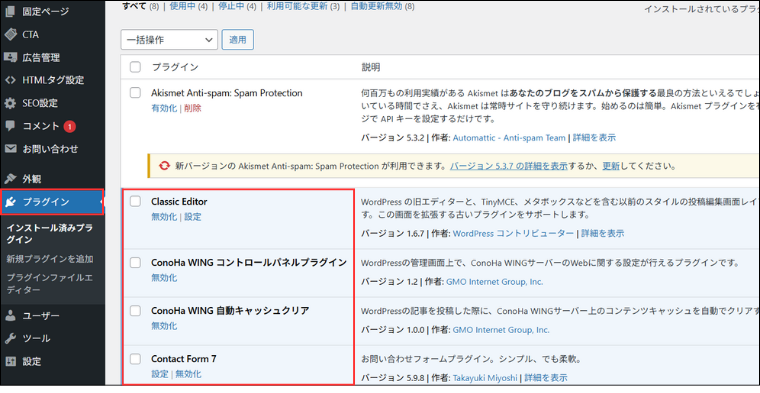Check the Akismet Anti-spam checkbox
Image resolution: width=760 pixels, height=393 pixels.
[135, 93]
